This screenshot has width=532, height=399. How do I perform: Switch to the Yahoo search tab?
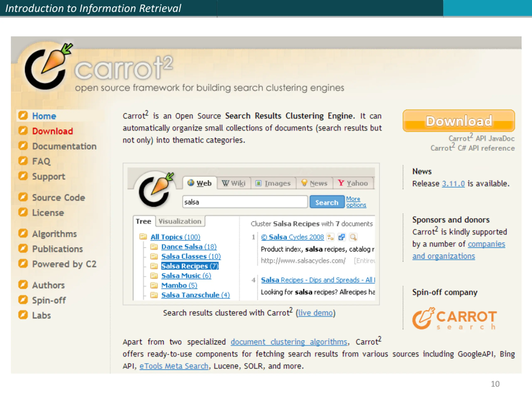tap(353, 183)
